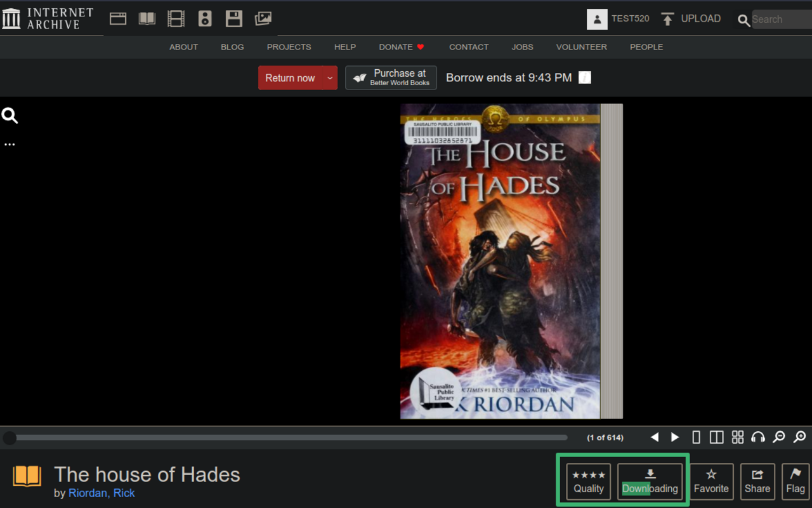Image resolution: width=812 pixels, height=508 pixels.
Task: Zoom in on the book page
Action: [x=800, y=437]
